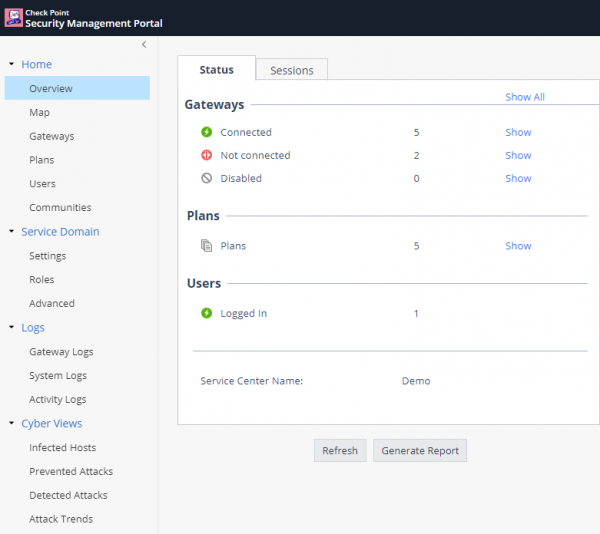Collapse the Service Domain tree section

tap(11, 232)
